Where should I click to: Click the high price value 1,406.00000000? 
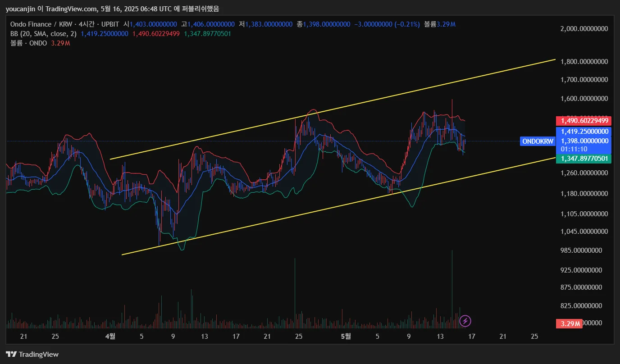click(211, 24)
